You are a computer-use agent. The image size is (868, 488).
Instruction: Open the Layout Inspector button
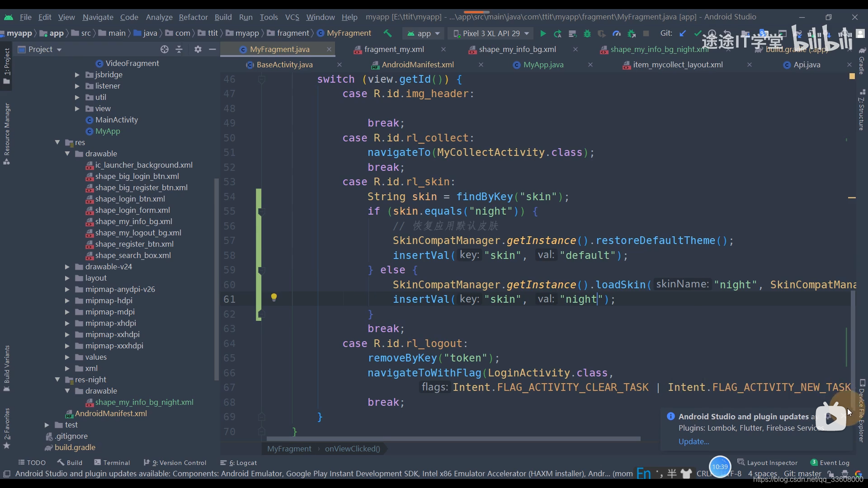(x=767, y=463)
